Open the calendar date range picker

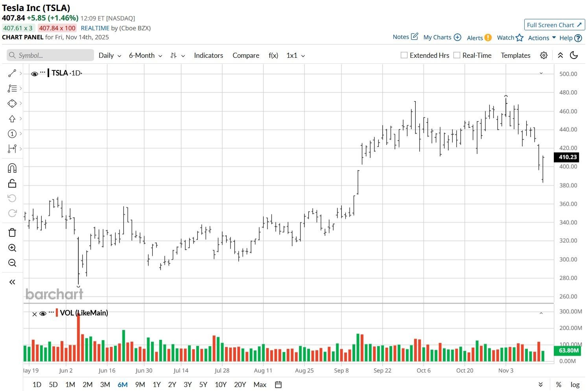point(278,385)
